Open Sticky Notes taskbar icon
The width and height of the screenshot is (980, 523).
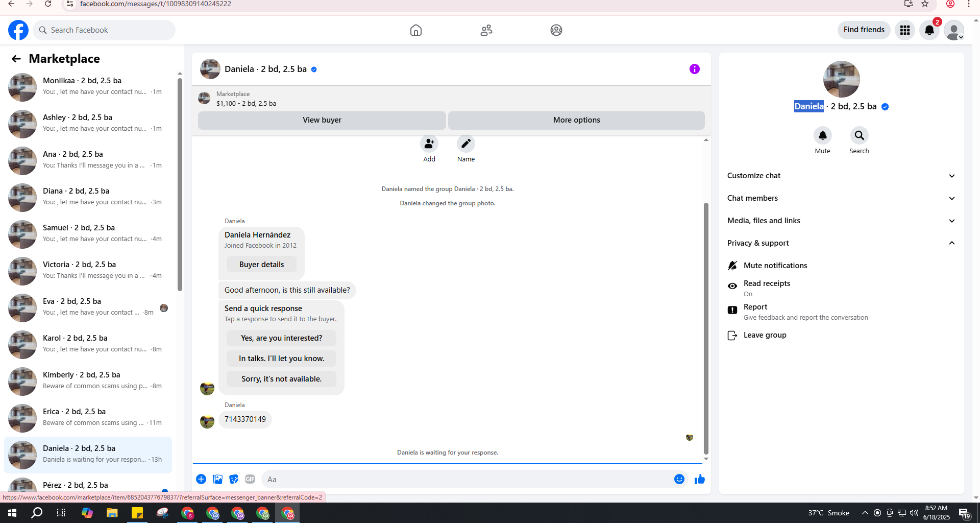tap(137, 513)
